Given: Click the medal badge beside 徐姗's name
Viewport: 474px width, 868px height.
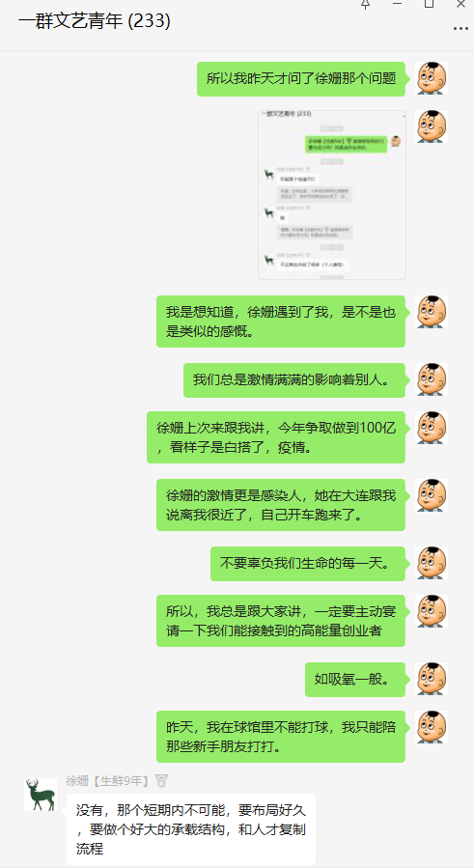Looking at the screenshot, I should [161, 780].
